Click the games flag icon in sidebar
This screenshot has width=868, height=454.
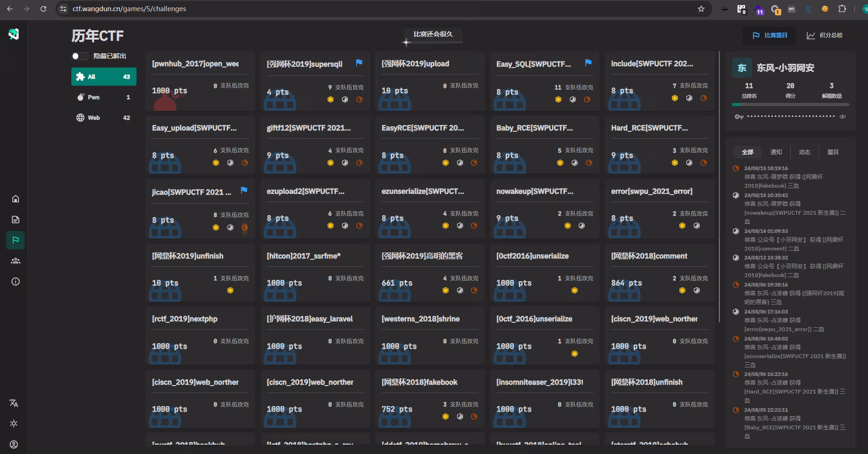pyautogui.click(x=15, y=240)
